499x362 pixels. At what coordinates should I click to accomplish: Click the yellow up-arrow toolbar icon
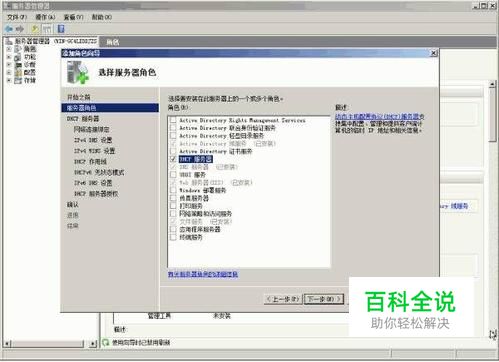click(x=35, y=29)
